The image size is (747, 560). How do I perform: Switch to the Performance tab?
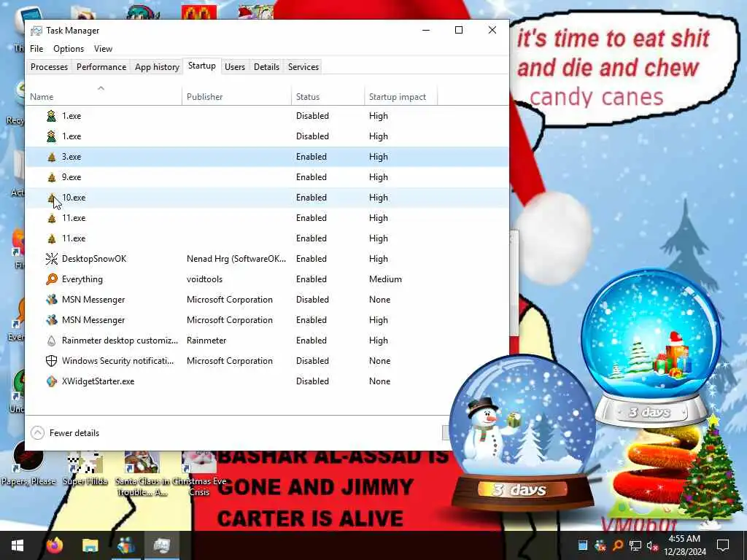click(101, 66)
